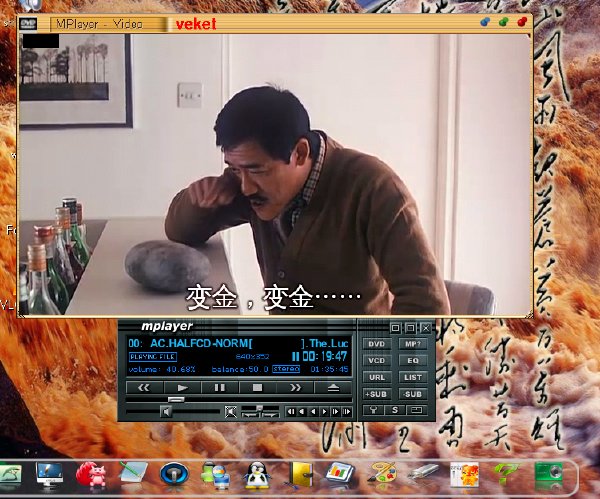The image size is (600, 499).
Task: Click the right balance adjustment tab
Action: tap(270, 415)
